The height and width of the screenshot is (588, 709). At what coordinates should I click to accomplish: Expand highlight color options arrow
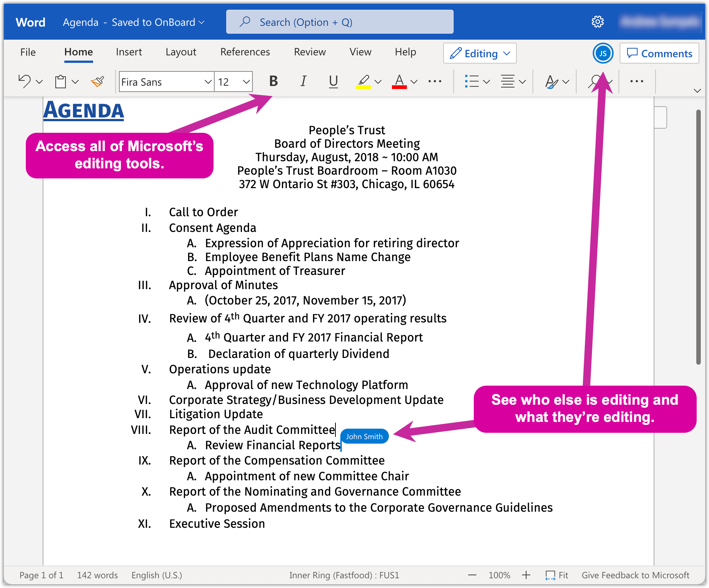378,82
